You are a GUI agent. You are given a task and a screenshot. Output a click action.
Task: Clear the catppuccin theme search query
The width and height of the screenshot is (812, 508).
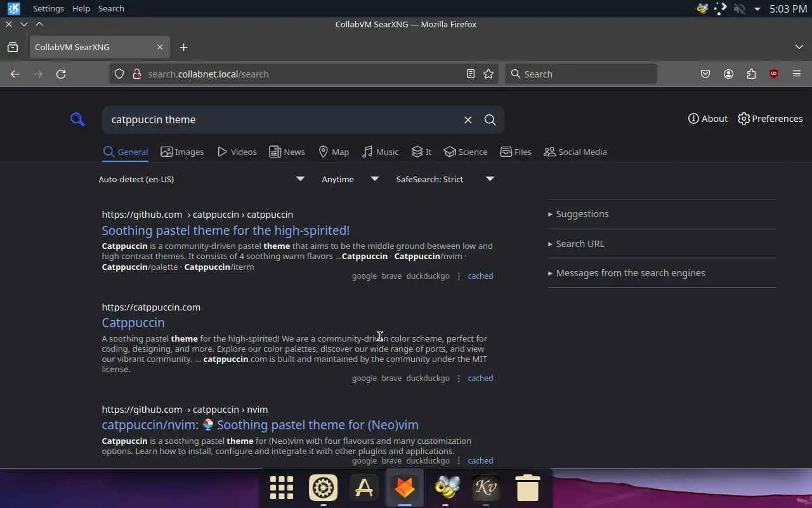[x=468, y=119]
